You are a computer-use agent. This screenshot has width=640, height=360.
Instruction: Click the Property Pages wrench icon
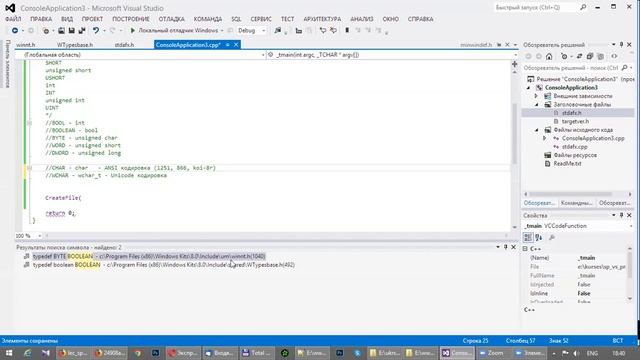point(552,237)
